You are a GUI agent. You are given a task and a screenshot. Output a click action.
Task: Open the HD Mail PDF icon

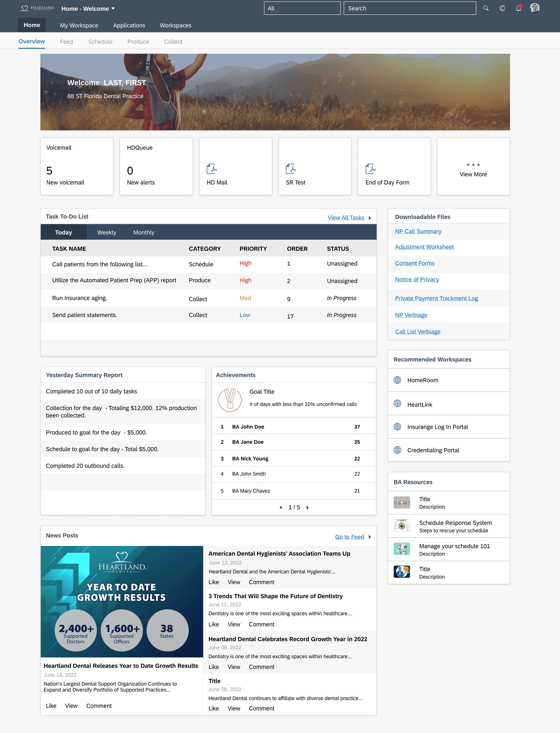[211, 169]
